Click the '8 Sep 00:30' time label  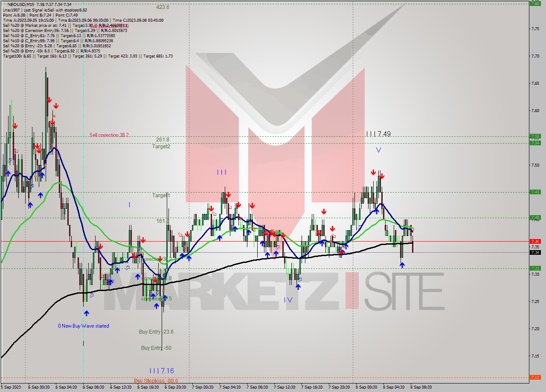click(x=366, y=387)
